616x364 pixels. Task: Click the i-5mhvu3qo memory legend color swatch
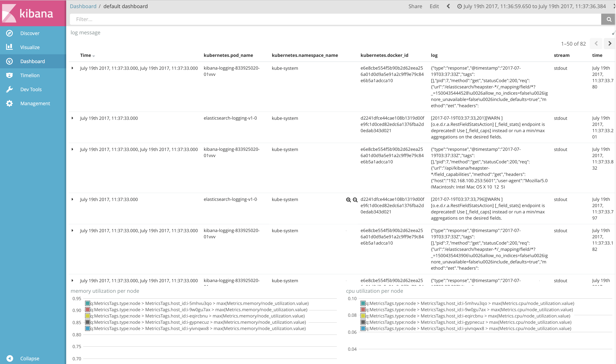pos(87,303)
